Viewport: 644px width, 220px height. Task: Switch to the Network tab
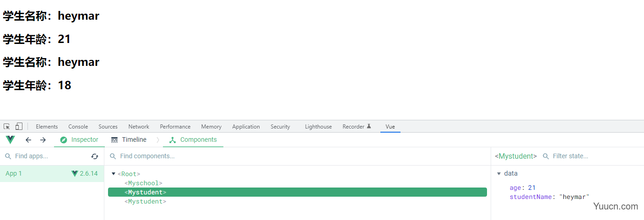pyautogui.click(x=139, y=127)
